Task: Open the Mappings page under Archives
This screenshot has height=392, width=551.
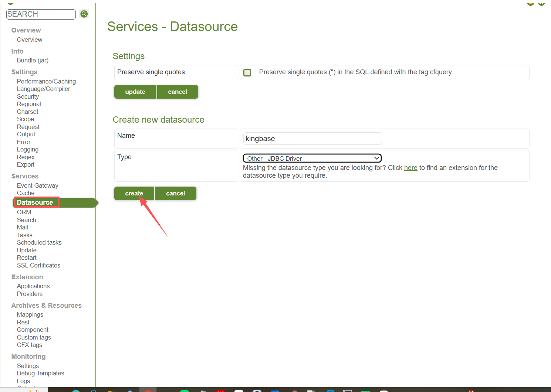Action: [x=30, y=314]
